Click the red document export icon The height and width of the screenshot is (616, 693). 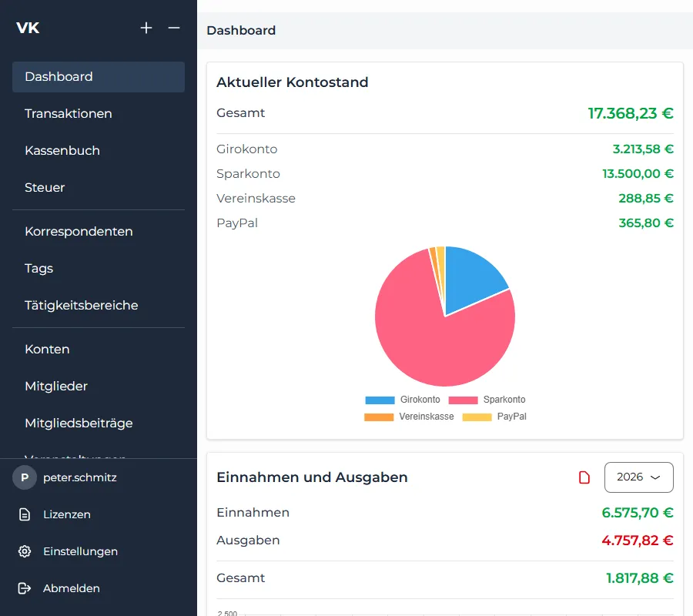[584, 477]
